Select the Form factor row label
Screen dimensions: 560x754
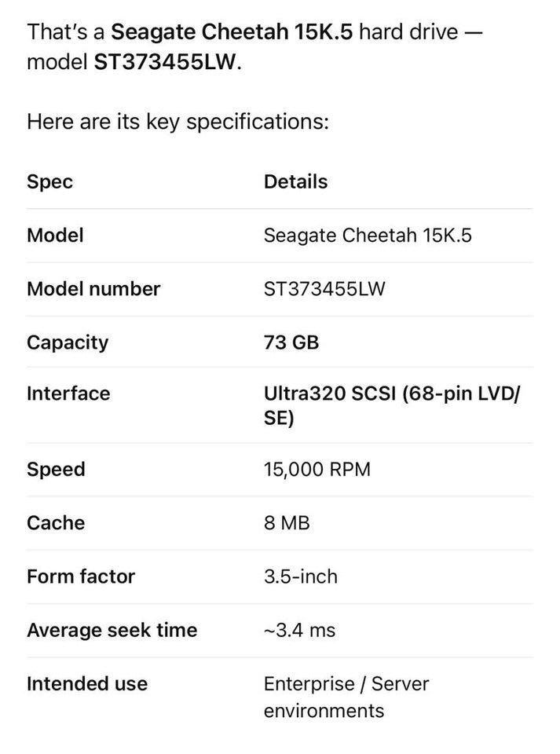click(x=81, y=576)
